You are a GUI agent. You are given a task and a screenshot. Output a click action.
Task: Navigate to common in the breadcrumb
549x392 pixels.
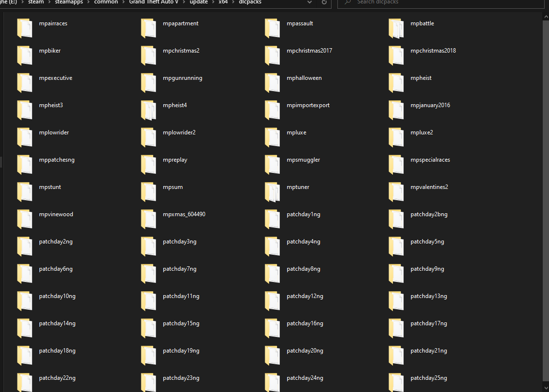point(106,2)
